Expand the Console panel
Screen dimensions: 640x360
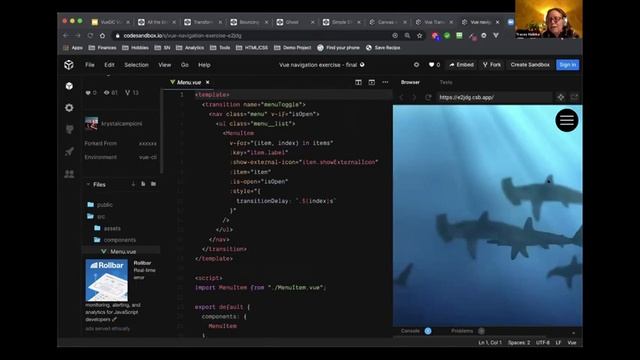410,331
